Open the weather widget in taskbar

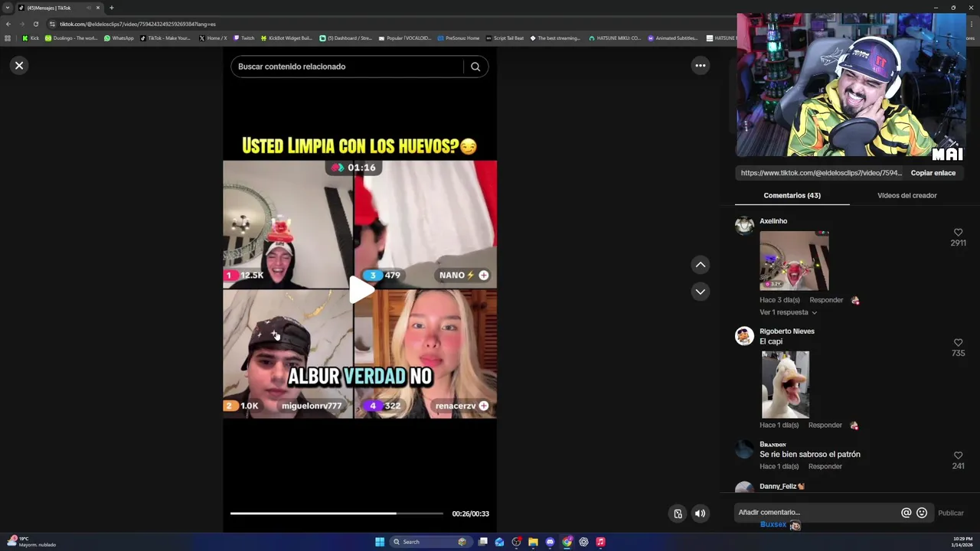[x=31, y=542]
